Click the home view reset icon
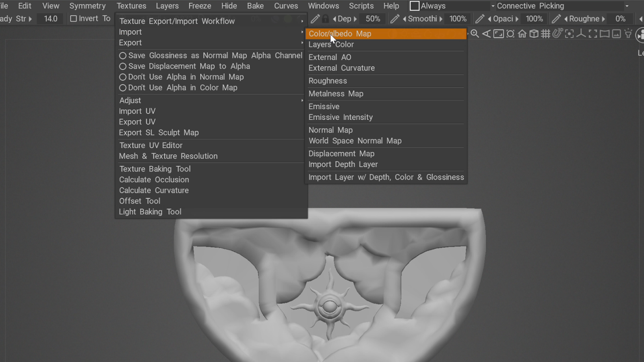This screenshot has height=362, width=644. [x=522, y=34]
